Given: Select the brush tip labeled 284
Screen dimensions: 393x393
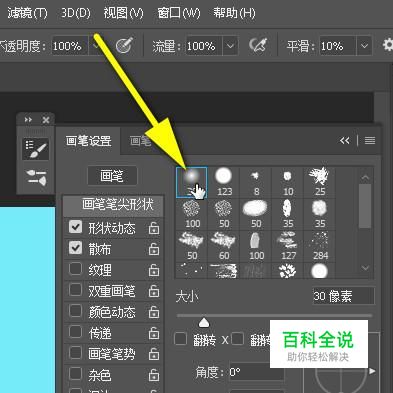Looking at the screenshot, I should tap(320, 246).
